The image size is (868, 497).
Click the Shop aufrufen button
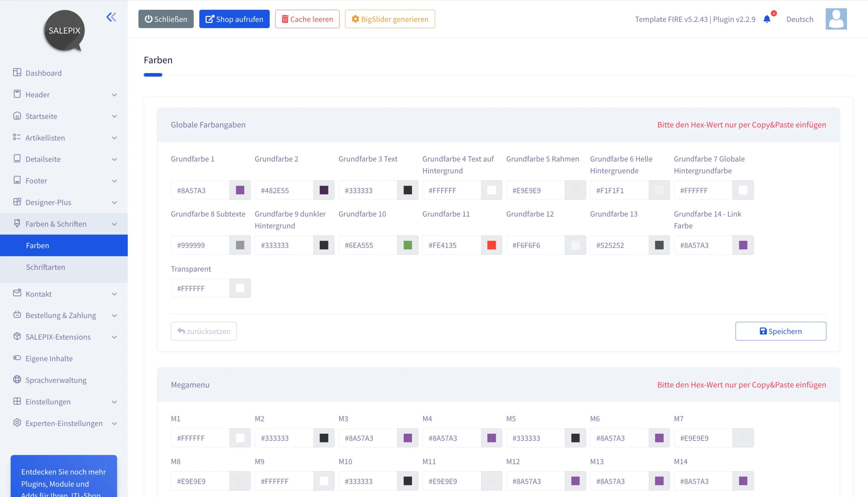pos(234,19)
